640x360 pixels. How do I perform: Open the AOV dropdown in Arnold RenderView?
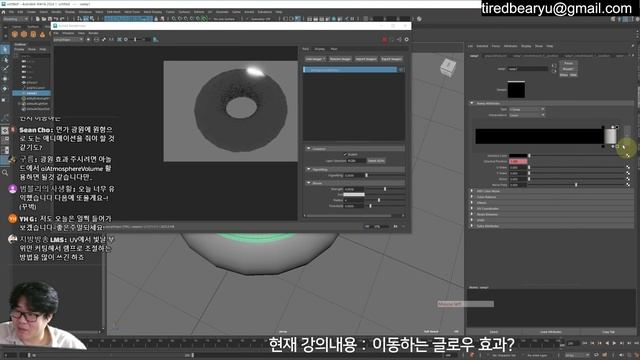coord(68,40)
